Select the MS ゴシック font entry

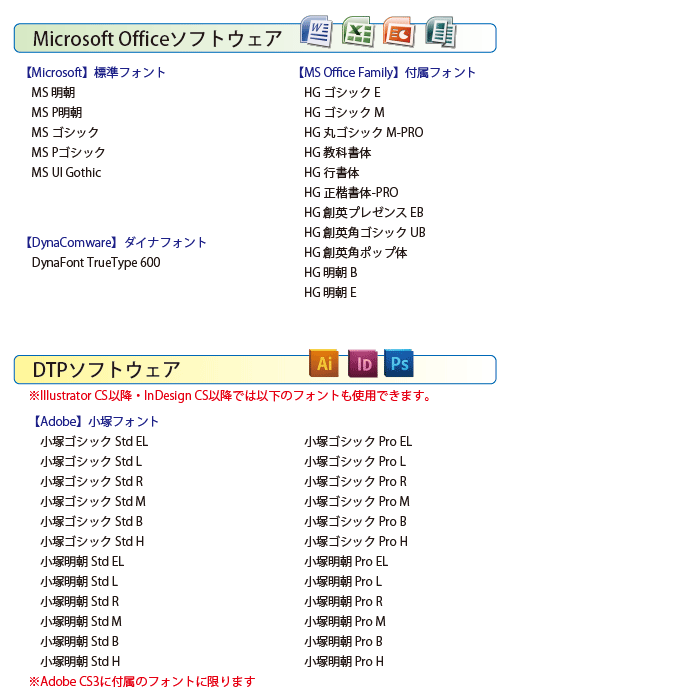click(x=65, y=133)
